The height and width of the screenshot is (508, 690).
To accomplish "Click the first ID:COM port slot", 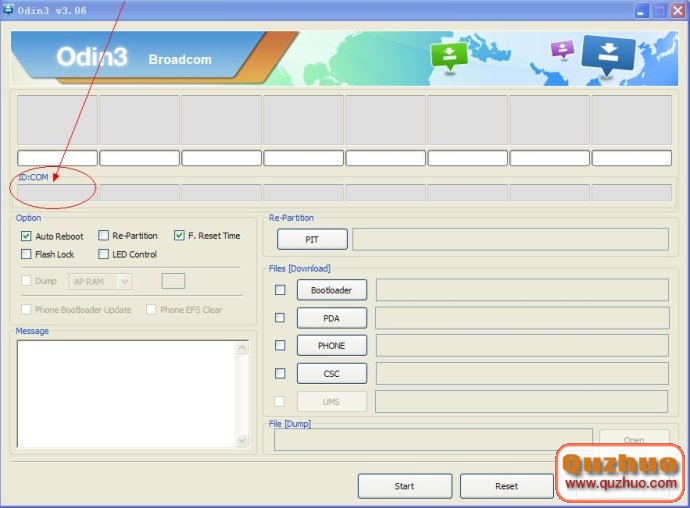I will click(57, 192).
